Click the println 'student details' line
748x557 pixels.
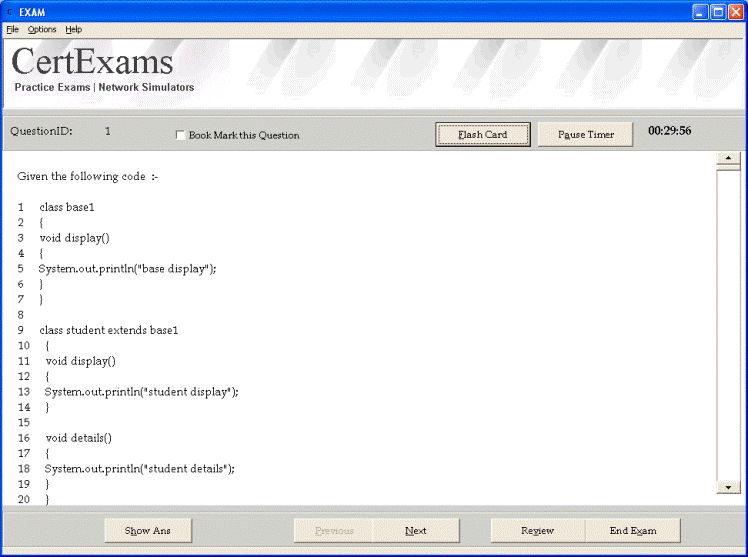click(140, 469)
